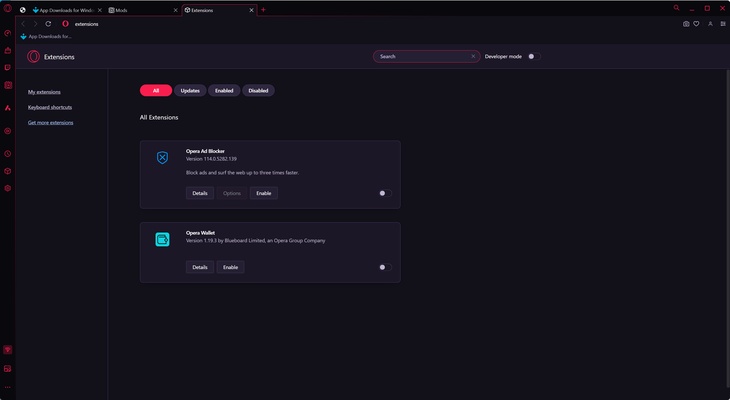
Task: Open sidebar setup three-dots menu
Action: [x=7, y=387]
